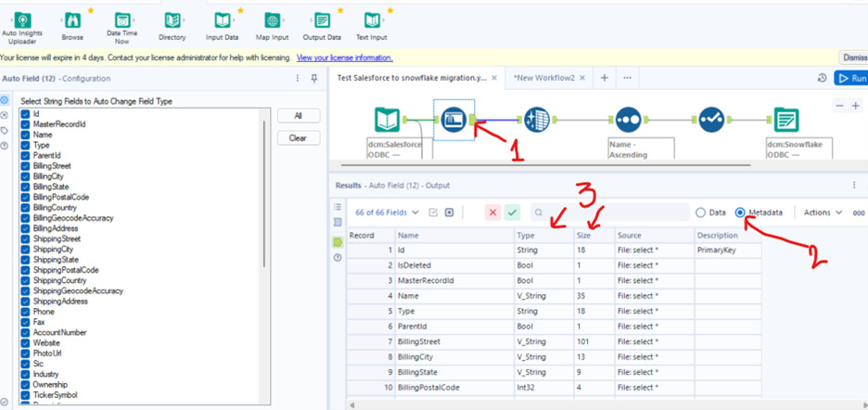Toggle the MasterRecordId checkbox
868x410 pixels.
[26, 124]
